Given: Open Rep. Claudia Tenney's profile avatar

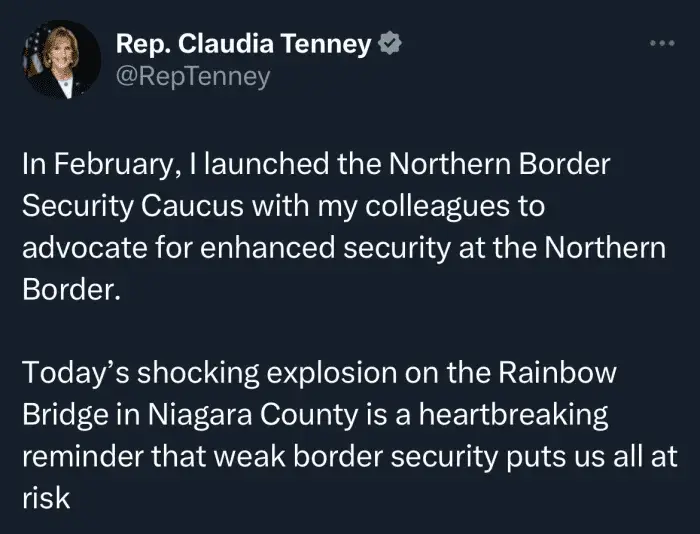Looking at the screenshot, I should [x=60, y=61].
